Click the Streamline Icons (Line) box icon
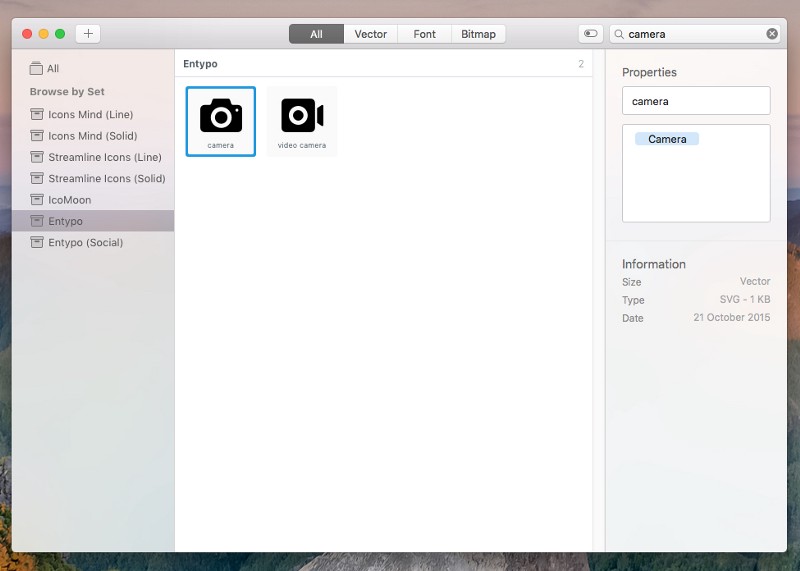The width and height of the screenshot is (800, 571). point(37,157)
